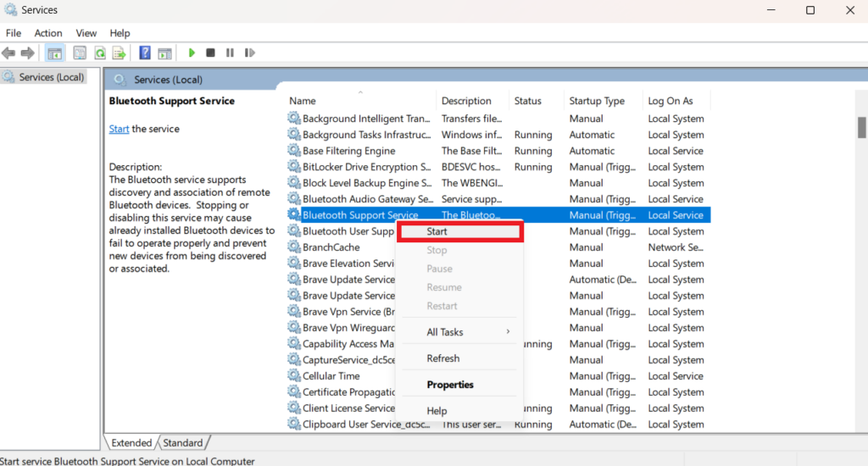868x466 pixels.
Task: Click the Export List toolbar icon
Action: [119, 53]
